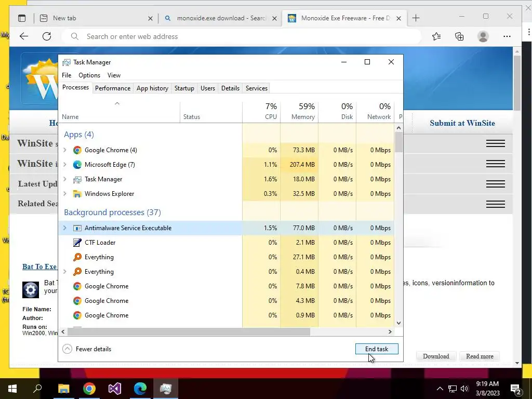Click the Edge address bar field
Image resolution: width=532 pixels, height=399 pixels.
tap(241, 36)
